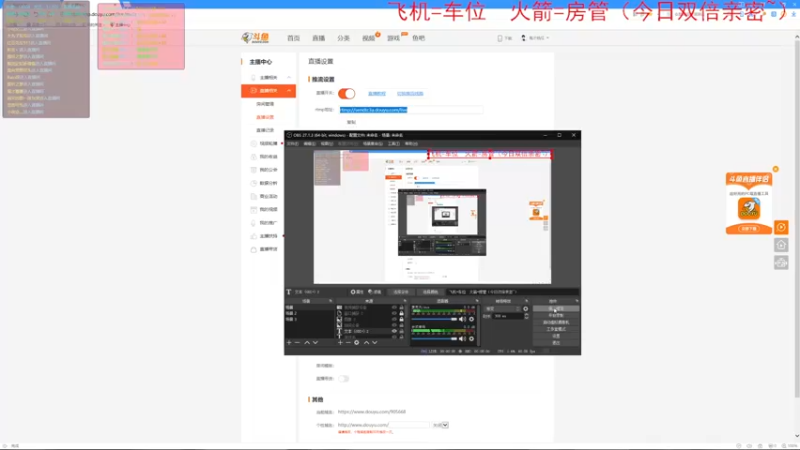
Task: Mute the 麦克风 mixer channel speaker icon
Action: click(462, 319)
